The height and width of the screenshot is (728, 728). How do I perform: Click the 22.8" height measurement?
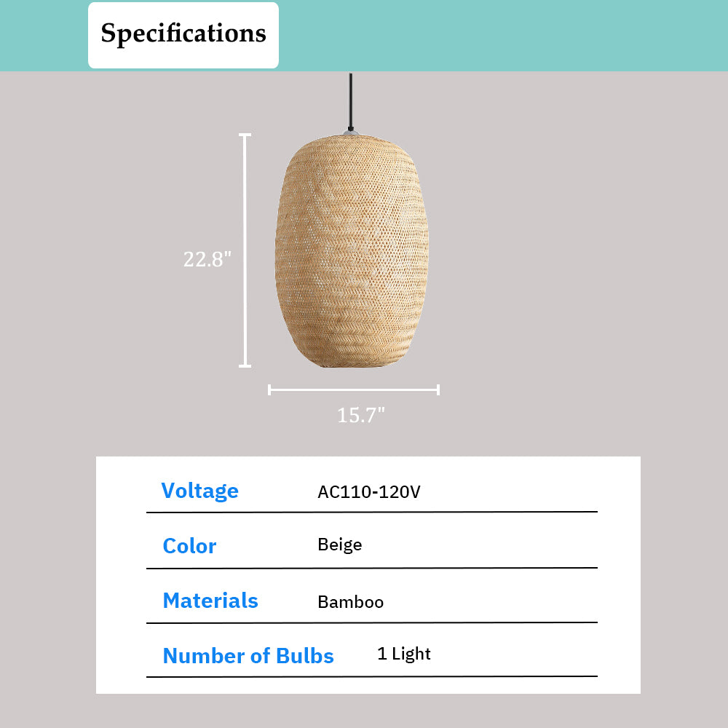207,259
